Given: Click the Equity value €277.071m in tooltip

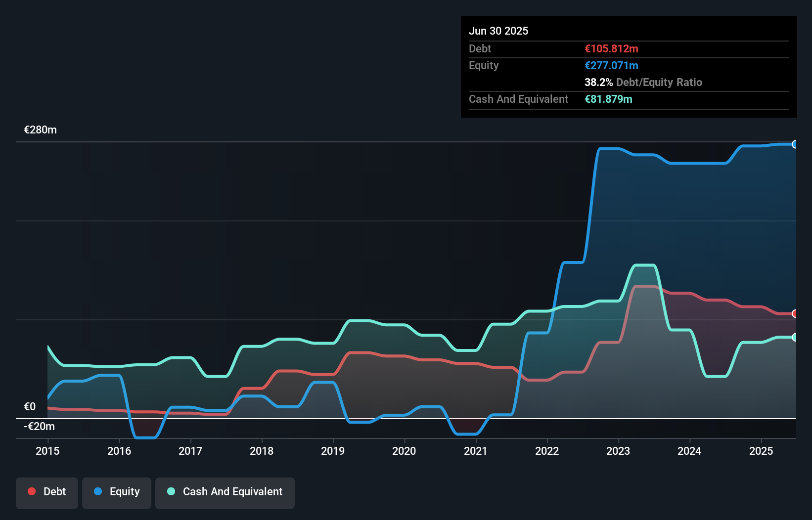Looking at the screenshot, I should 611,66.
